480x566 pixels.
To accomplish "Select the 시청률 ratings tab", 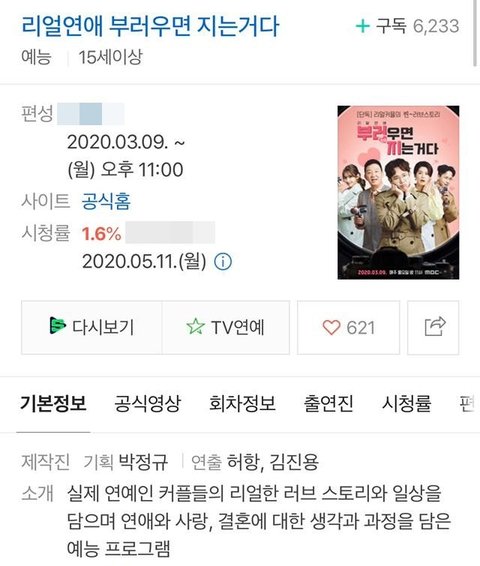I will 406,403.
